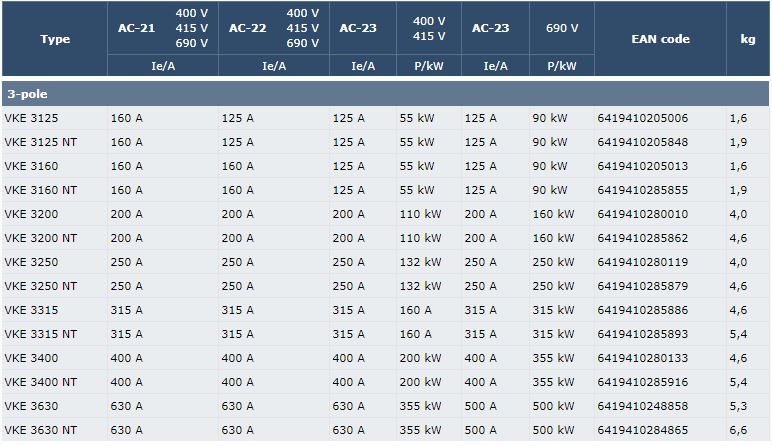Click the Type column header
Viewport: 772px width, 446px height.
(x=55, y=39)
